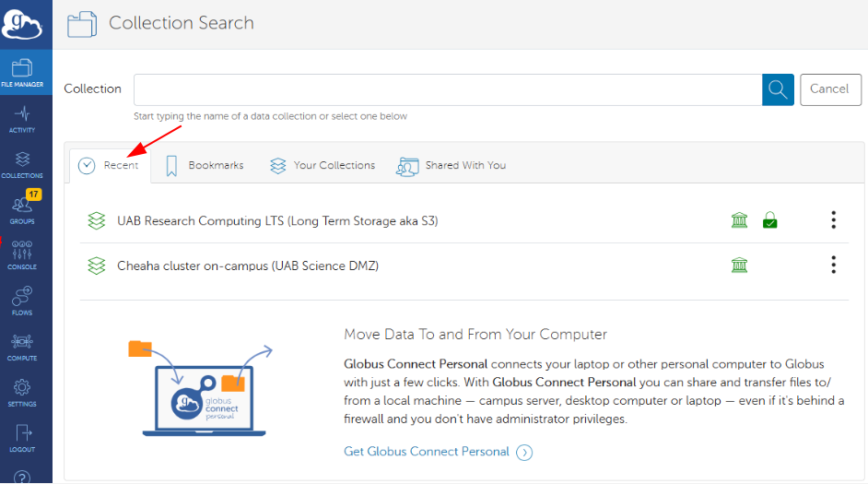Open Settings gear in sidebar

pos(22,392)
